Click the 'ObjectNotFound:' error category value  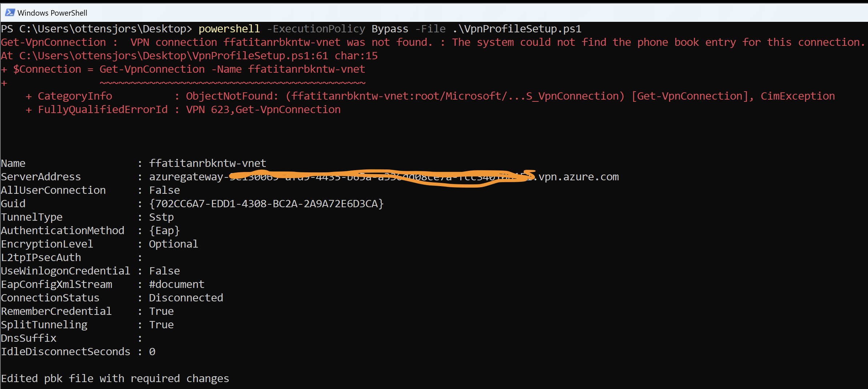pos(232,96)
